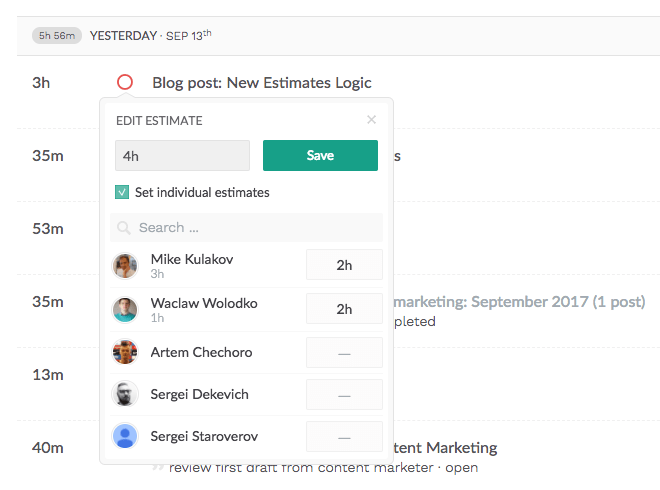
Task: Save the edited estimate
Action: 320,155
